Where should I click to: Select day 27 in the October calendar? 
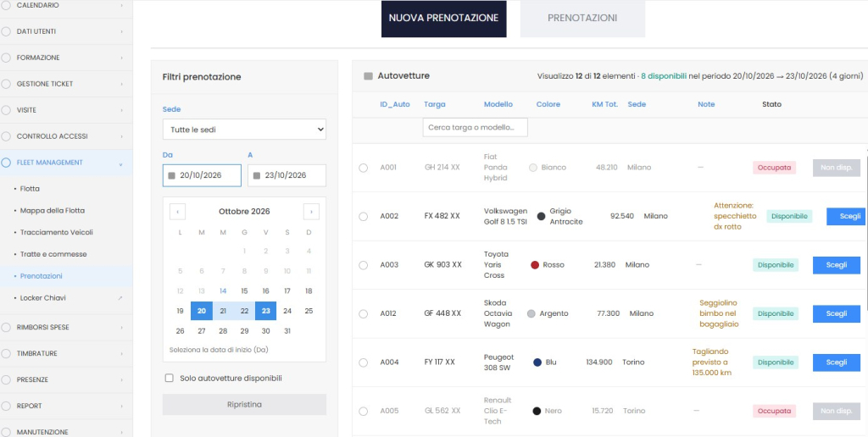point(202,331)
